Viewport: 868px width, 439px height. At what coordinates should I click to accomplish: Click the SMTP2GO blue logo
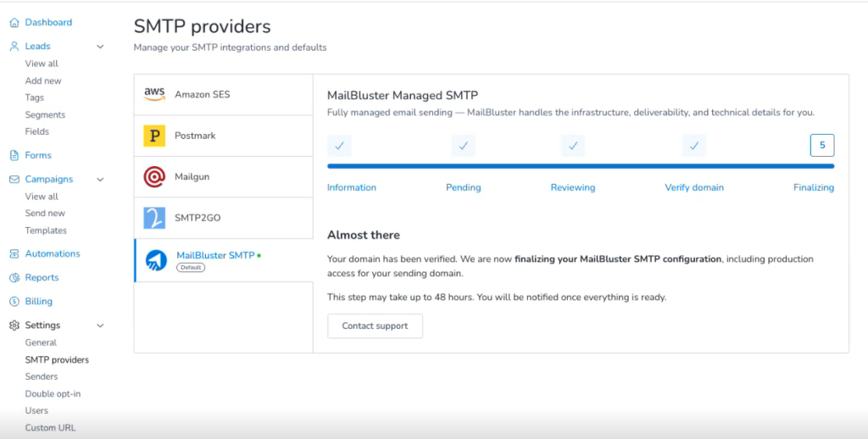(154, 218)
